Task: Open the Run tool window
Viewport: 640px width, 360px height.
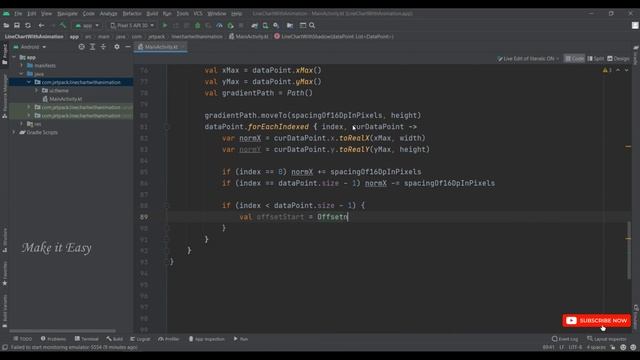Action: coord(241,339)
